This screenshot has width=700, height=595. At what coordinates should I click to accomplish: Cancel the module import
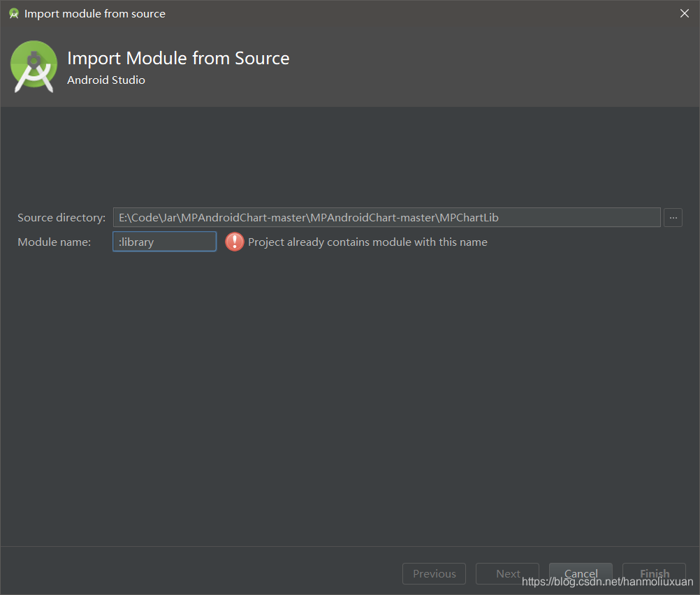(x=581, y=573)
